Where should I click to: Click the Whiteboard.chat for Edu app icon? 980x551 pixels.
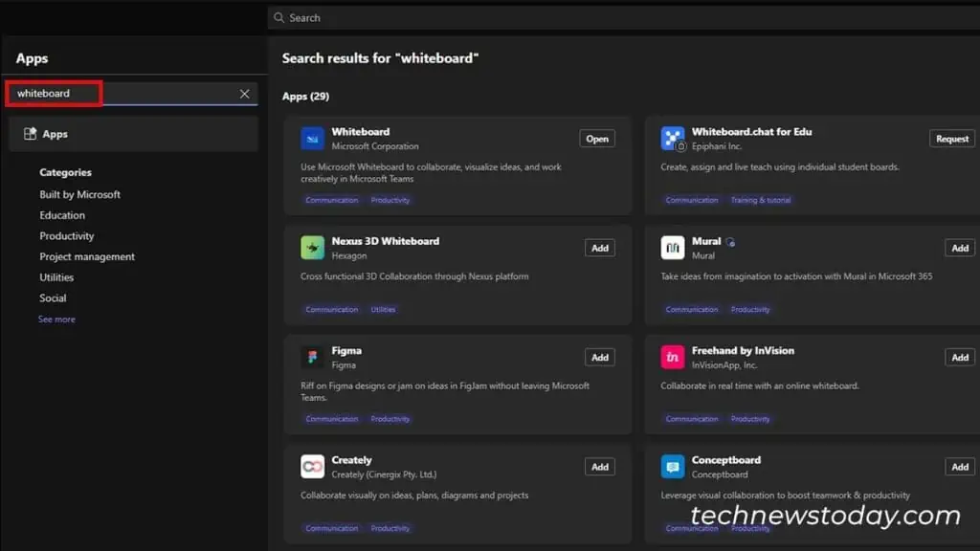(x=673, y=139)
